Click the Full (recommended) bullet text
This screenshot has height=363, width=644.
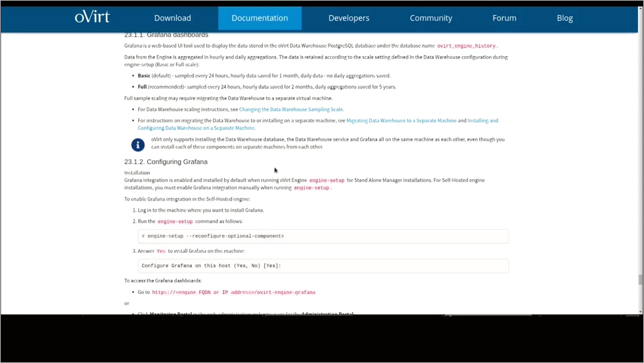[267, 87]
